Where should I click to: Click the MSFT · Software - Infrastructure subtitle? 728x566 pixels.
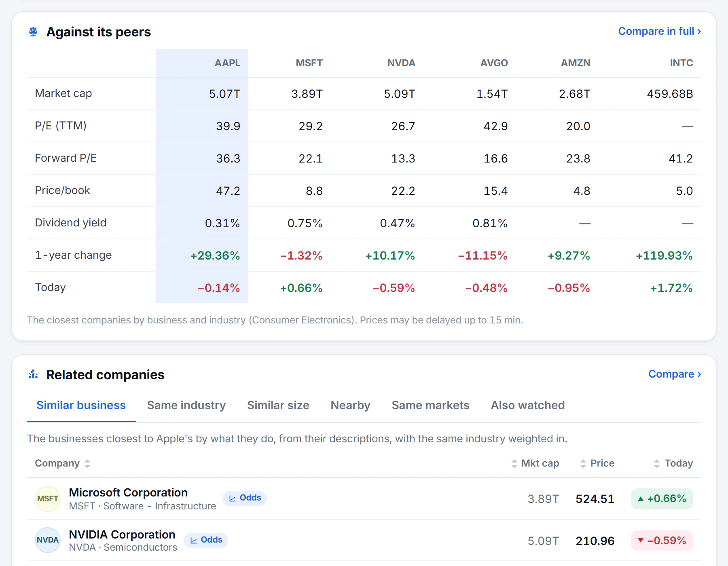click(x=142, y=506)
